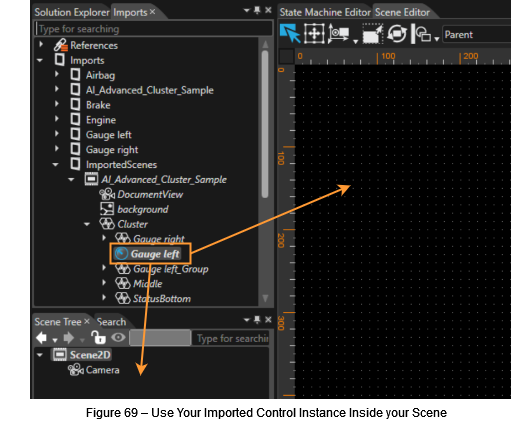This screenshot has height=421, width=511.
Task: Focus the Imports search field
Action: [153, 29]
